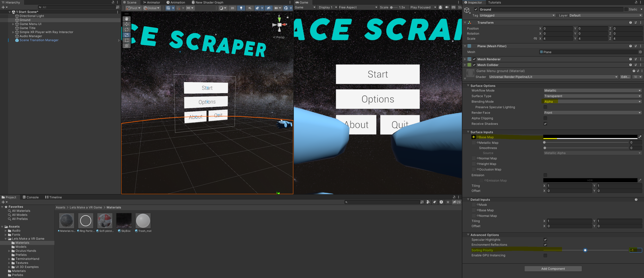644x278 pixels.
Task: Select the Rotate tool
Action: 126,30
